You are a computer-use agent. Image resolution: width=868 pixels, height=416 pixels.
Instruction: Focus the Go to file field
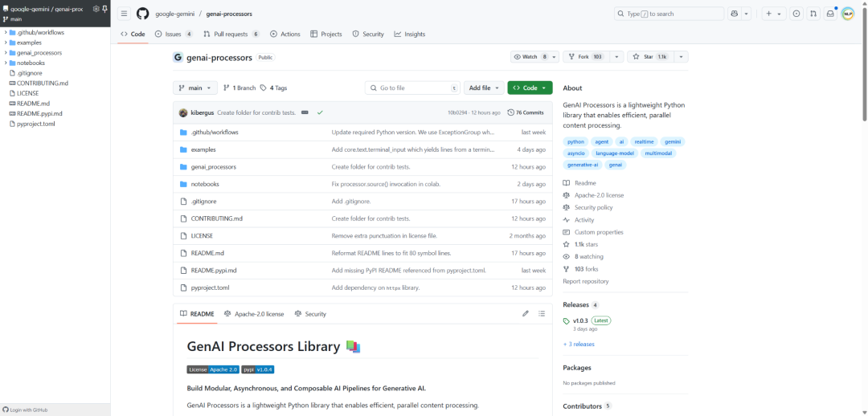(412, 88)
